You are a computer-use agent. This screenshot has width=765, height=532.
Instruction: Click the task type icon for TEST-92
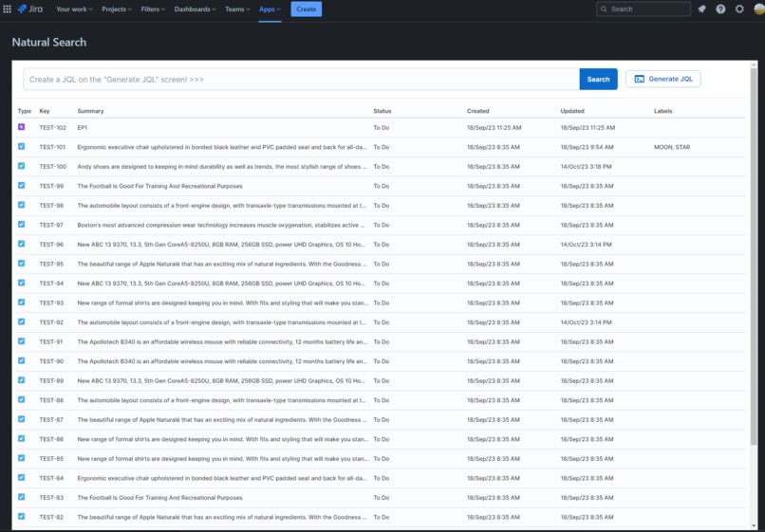(22, 321)
